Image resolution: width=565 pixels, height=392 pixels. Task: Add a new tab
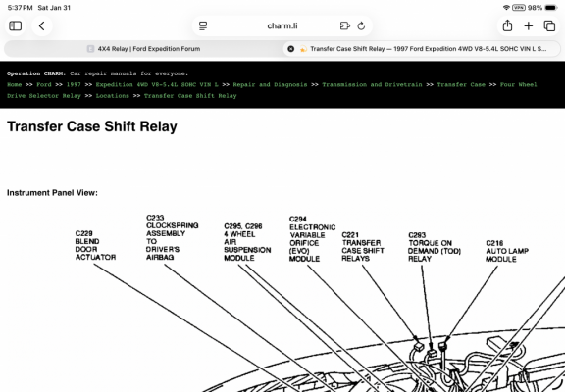click(529, 25)
